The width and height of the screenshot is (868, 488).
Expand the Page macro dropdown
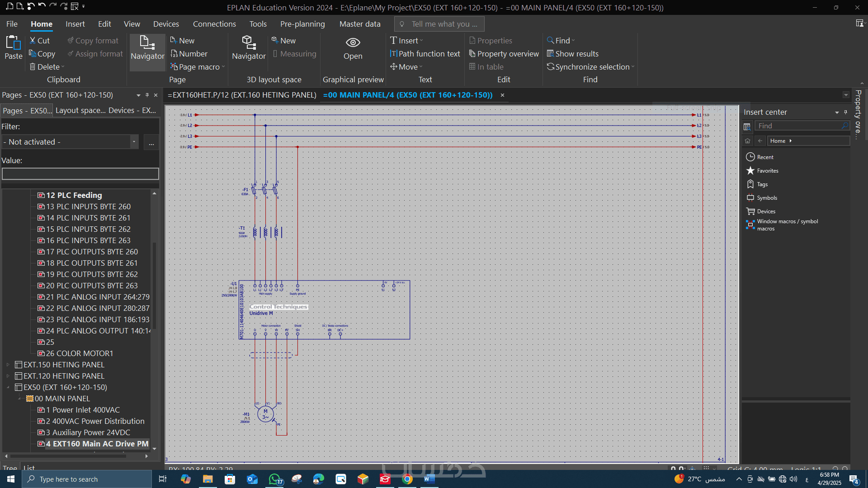(223, 67)
